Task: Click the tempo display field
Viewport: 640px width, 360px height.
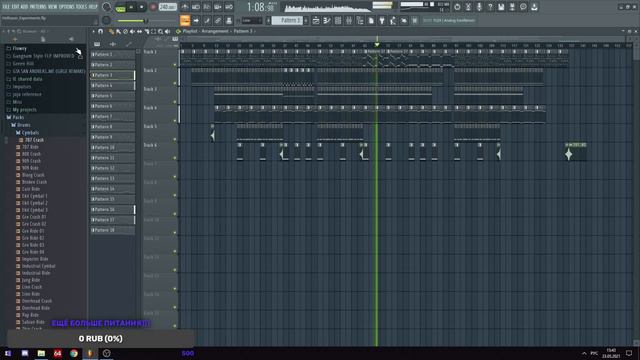Action: coord(167,7)
